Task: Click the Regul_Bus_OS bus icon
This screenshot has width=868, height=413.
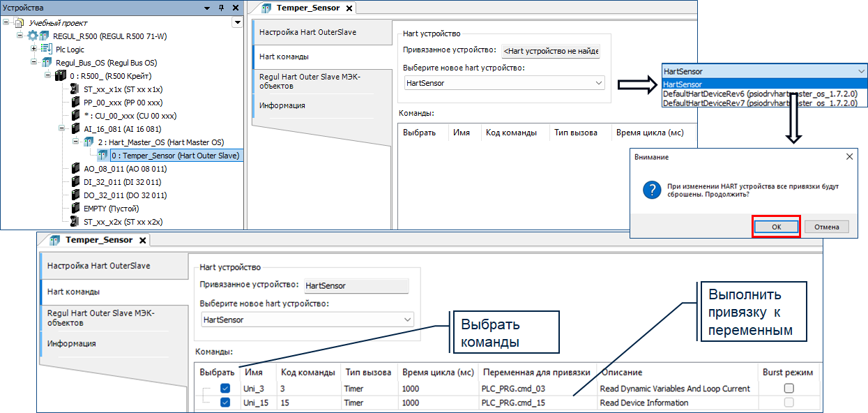Action: (x=47, y=62)
